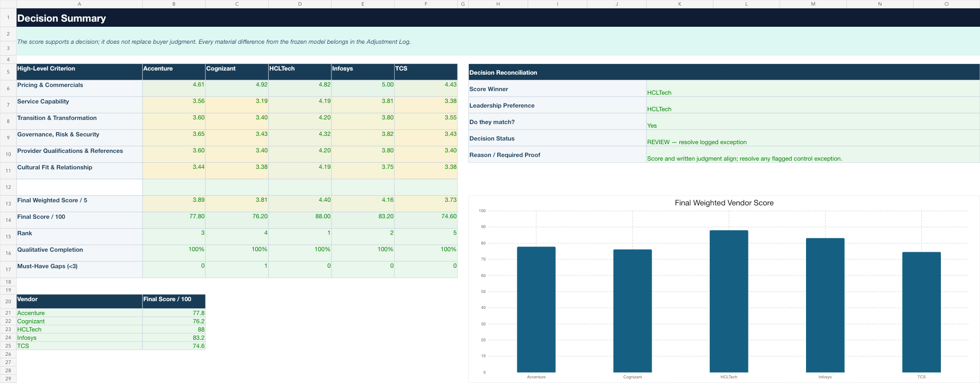Select the 74.6 score for TCS
Image resolution: width=980 pixels, height=383 pixels.
point(173,346)
